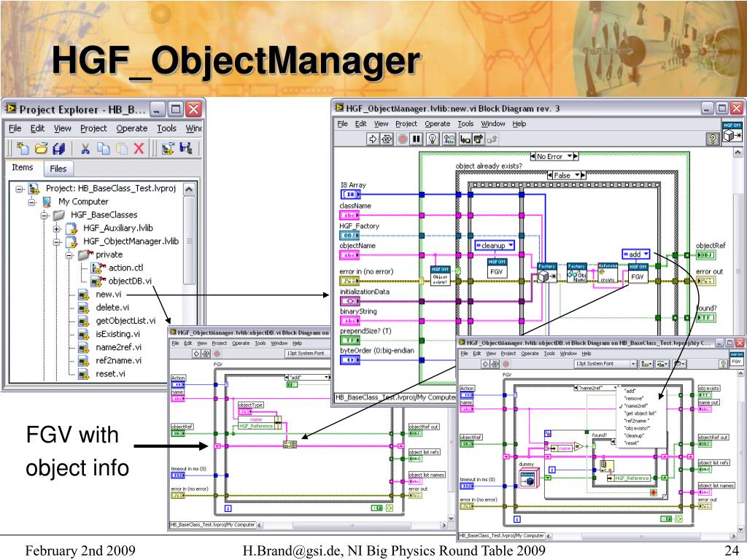This screenshot has width=747, height=560.
Task: Click FGV VI icon in right objectDB.vi corner
Action: pyautogui.click(x=737, y=359)
